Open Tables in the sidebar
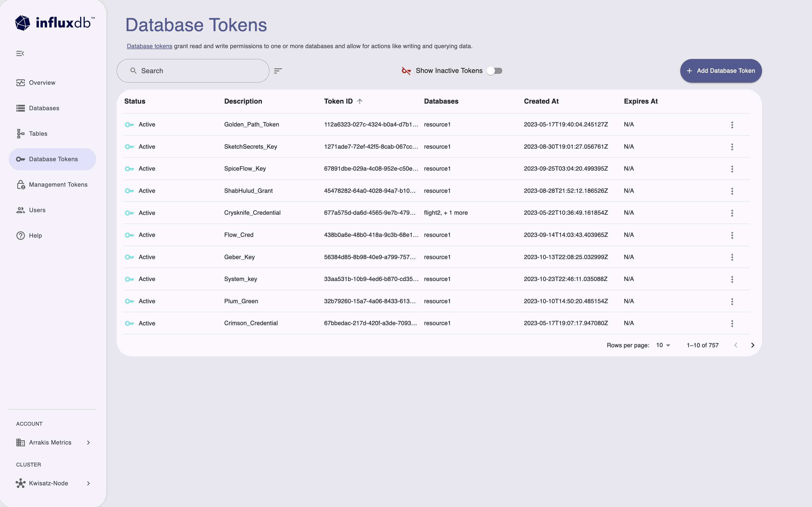The width and height of the screenshot is (812, 507). pyautogui.click(x=52, y=134)
